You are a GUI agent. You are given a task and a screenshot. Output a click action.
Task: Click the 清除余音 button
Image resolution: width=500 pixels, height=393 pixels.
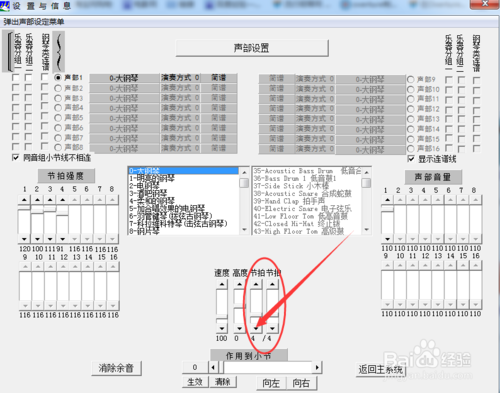point(116,368)
